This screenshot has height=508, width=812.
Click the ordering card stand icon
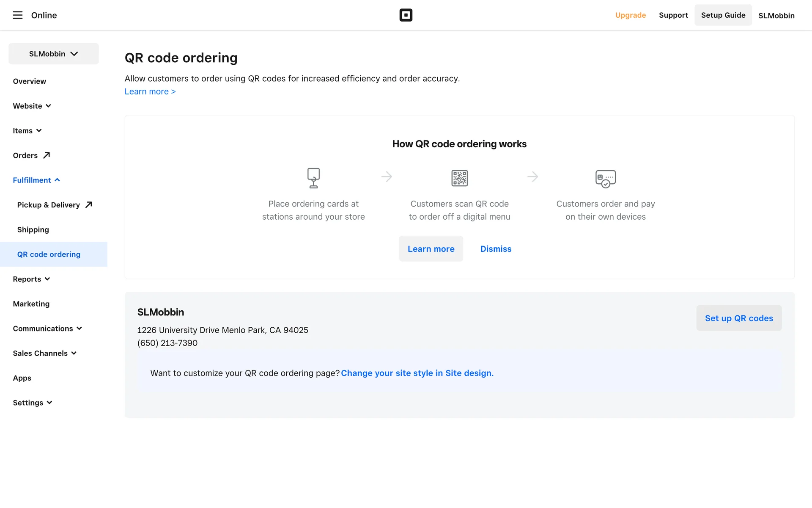tap(313, 178)
